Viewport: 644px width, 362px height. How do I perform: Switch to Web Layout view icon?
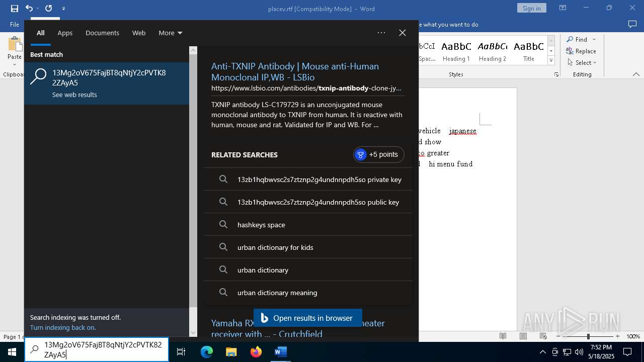(x=543, y=336)
